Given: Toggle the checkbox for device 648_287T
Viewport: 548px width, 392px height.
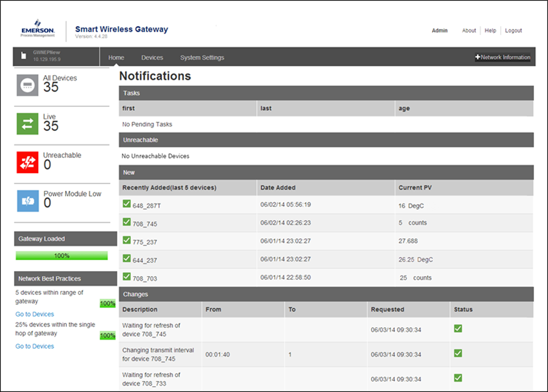Looking at the screenshot, I should [x=127, y=203].
